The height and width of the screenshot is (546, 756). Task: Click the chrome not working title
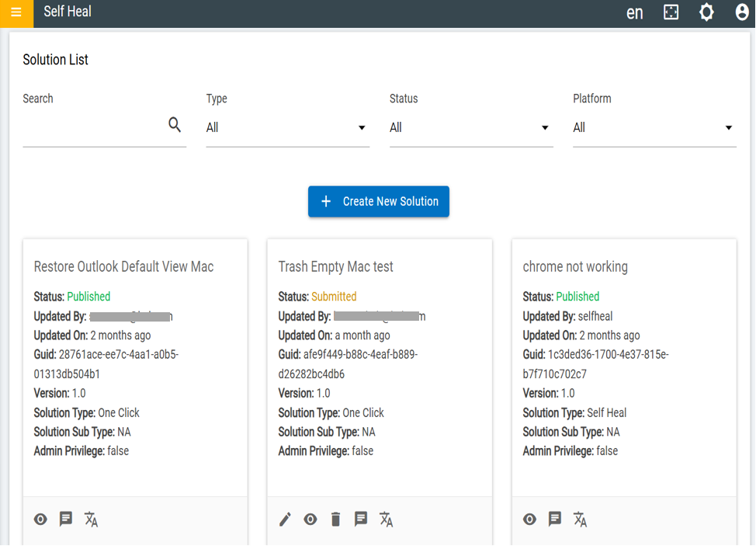(575, 266)
